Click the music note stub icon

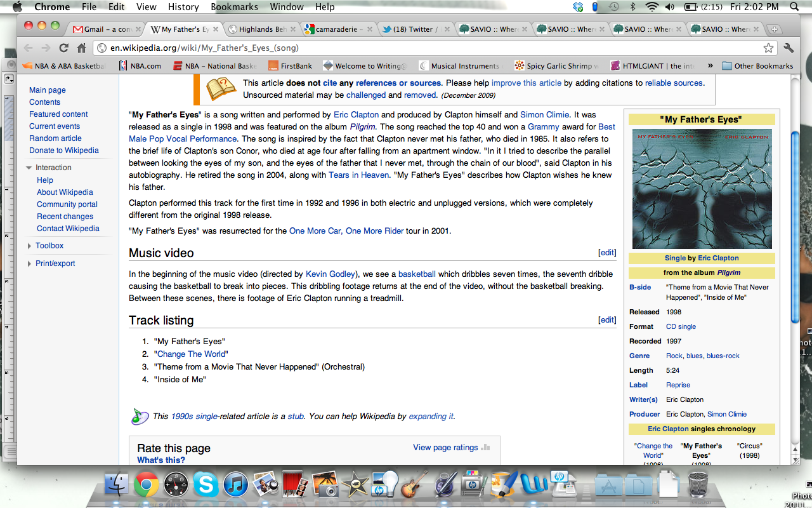coord(139,417)
